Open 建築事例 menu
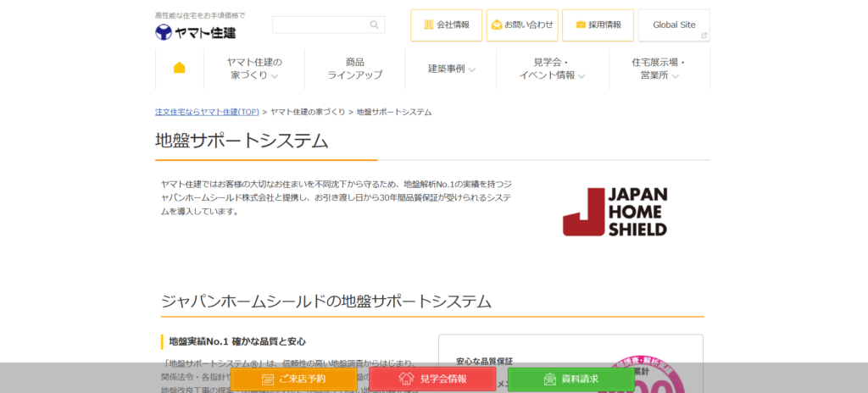 pyautogui.click(x=451, y=69)
